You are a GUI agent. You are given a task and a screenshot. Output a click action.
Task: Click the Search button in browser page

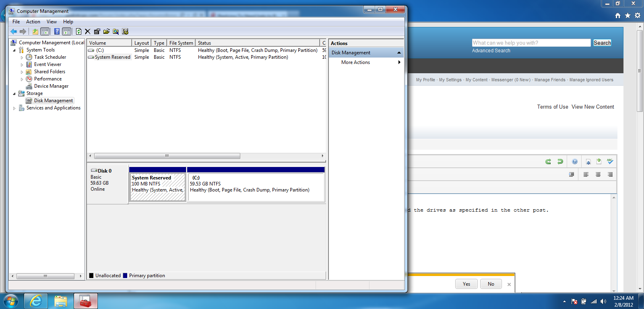coord(602,43)
